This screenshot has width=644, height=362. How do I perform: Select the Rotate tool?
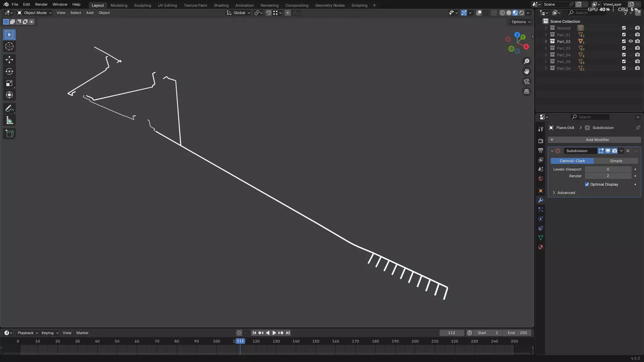[9, 71]
